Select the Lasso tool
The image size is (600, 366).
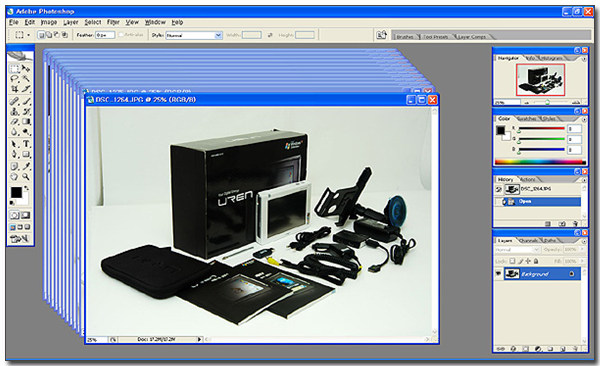point(15,79)
